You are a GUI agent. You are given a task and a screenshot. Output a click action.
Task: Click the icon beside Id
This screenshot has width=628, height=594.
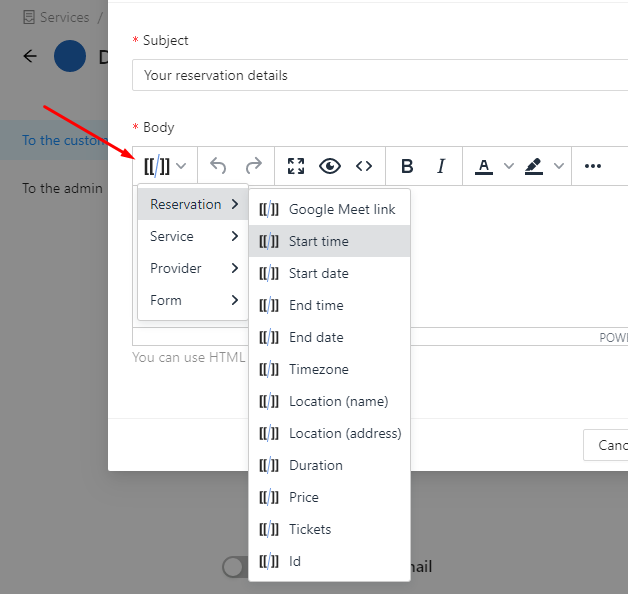pyautogui.click(x=269, y=562)
